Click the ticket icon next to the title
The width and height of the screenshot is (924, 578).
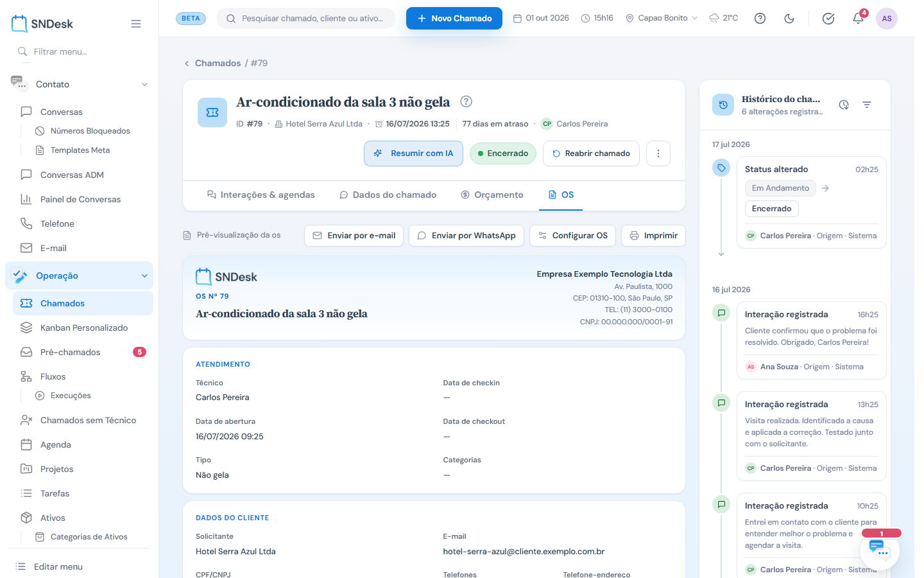(212, 112)
